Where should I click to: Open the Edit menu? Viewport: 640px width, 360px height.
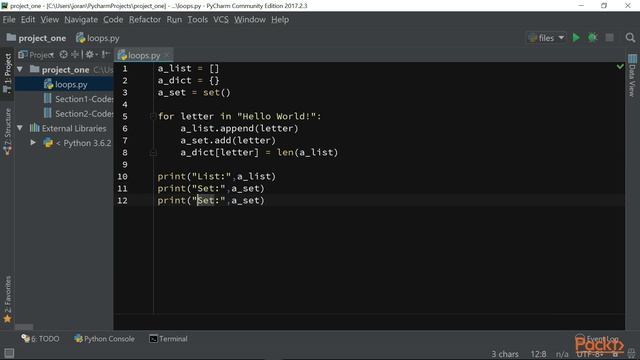pos(28,20)
